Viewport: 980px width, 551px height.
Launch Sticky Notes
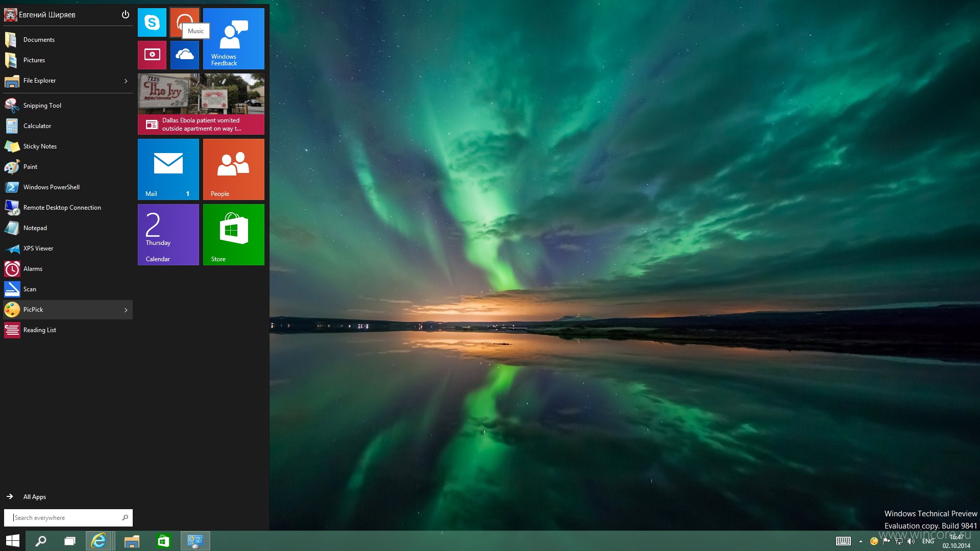[x=68, y=146]
